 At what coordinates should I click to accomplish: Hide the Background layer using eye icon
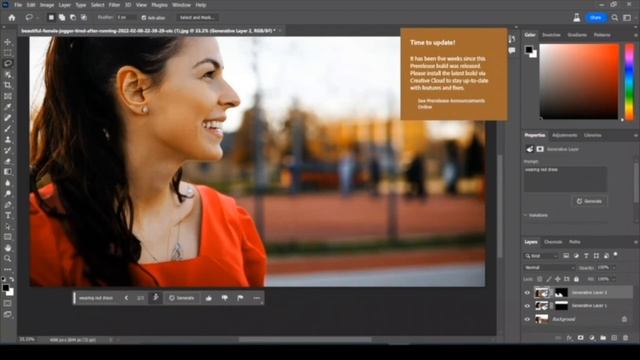[x=527, y=319]
